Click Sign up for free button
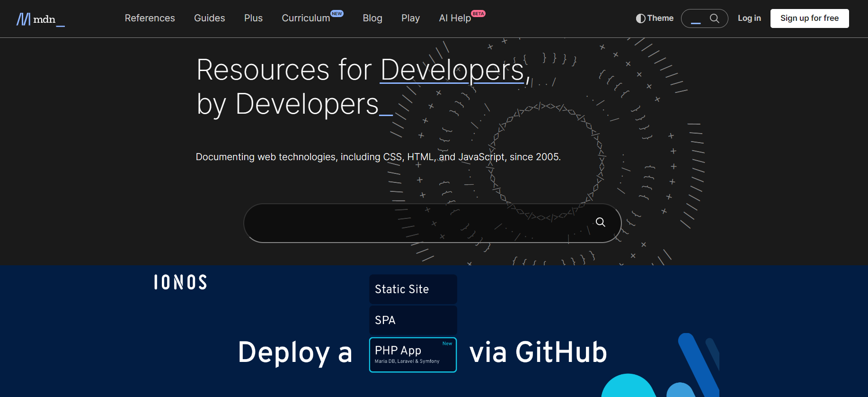This screenshot has height=397, width=868. point(809,18)
